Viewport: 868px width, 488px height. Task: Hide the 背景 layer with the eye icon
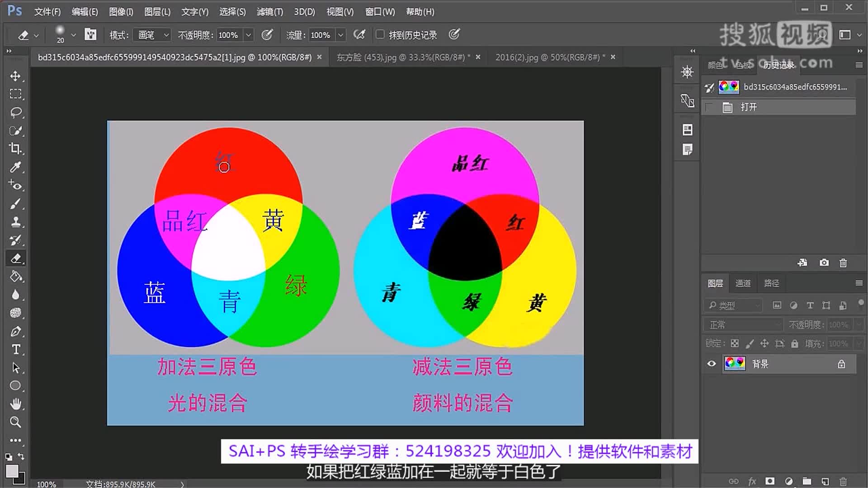pos(711,364)
